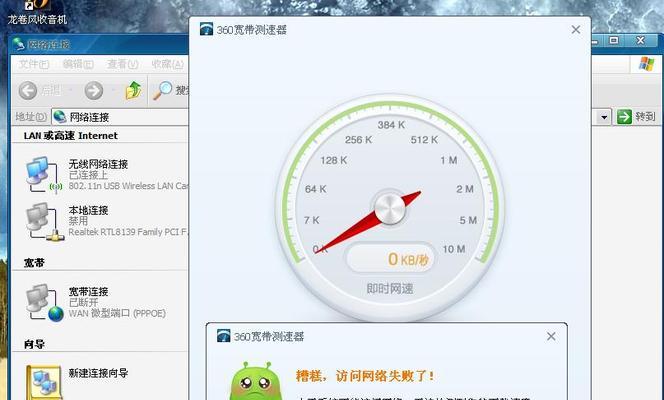Viewport: 664px width, 400px height.
Task: Select the 宽带连接 PPPOE icon
Action: [x=44, y=303]
